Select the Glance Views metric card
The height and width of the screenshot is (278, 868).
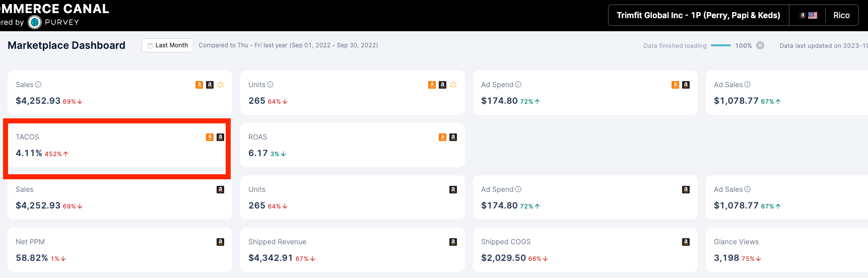coord(786,250)
